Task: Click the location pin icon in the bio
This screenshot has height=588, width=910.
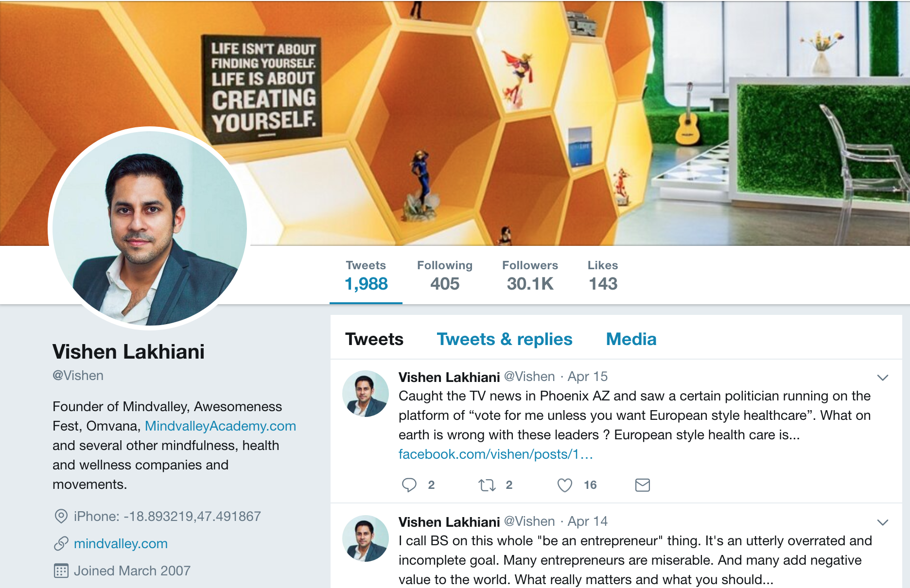Action: [61, 516]
